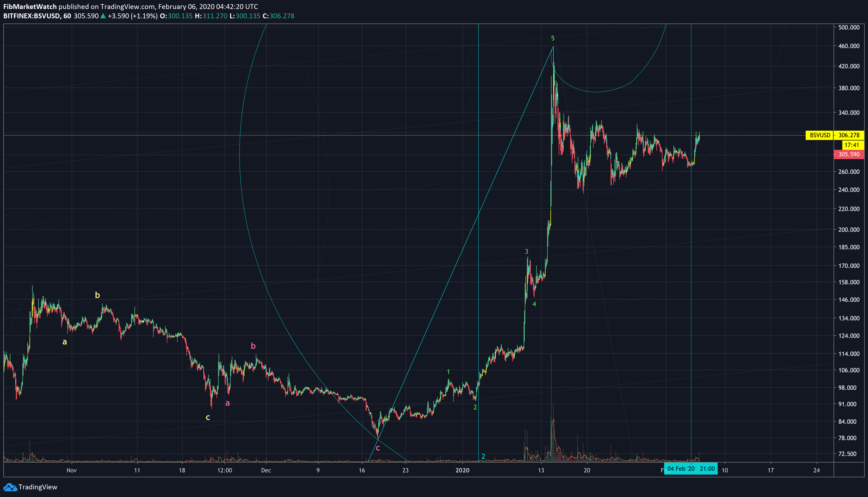Select green Elliott wave label 1
This screenshot has height=497, width=868.
pyautogui.click(x=448, y=372)
